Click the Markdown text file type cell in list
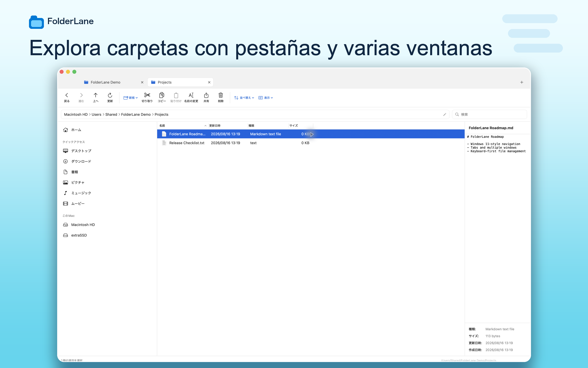The height and width of the screenshot is (368, 588). coord(265,134)
